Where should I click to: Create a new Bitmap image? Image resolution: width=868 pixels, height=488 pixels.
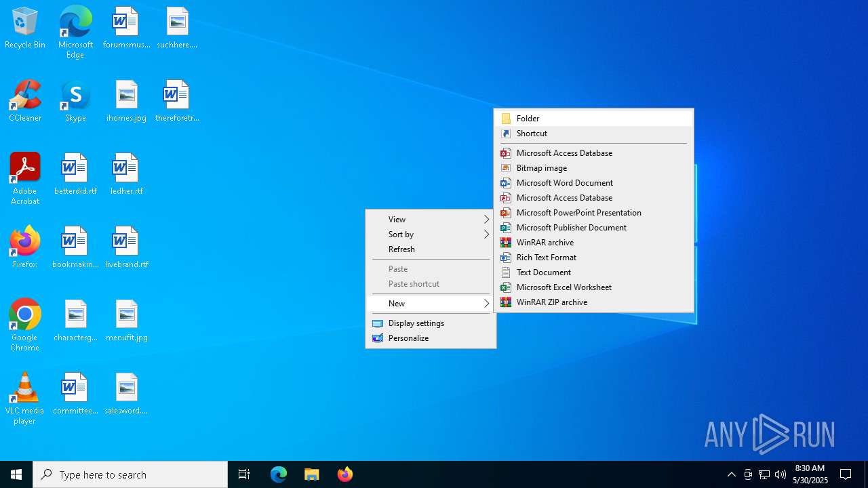pyautogui.click(x=593, y=168)
